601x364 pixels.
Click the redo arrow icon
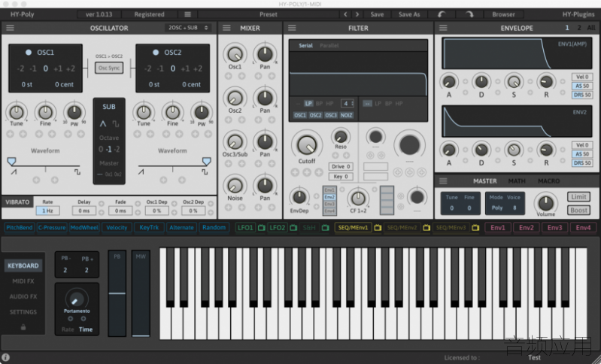[469, 14]
